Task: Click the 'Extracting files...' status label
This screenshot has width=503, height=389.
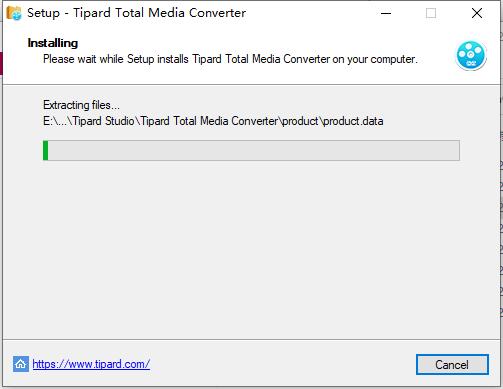Action: 81,105
